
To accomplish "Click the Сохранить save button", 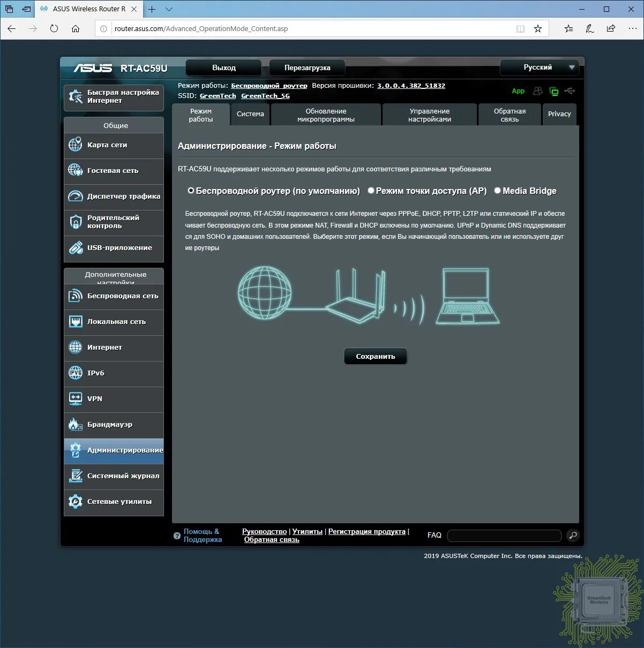I will (x=376, y=356).
